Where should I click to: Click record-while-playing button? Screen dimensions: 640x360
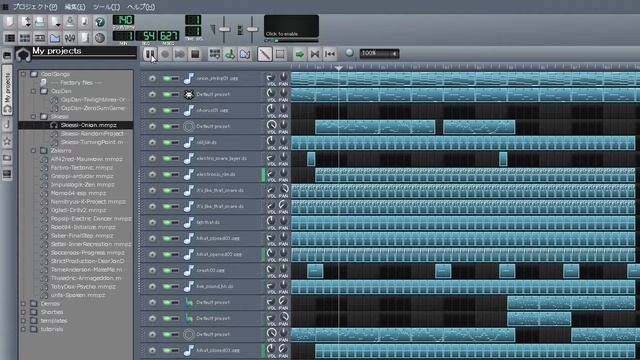[x=180, y=54]
